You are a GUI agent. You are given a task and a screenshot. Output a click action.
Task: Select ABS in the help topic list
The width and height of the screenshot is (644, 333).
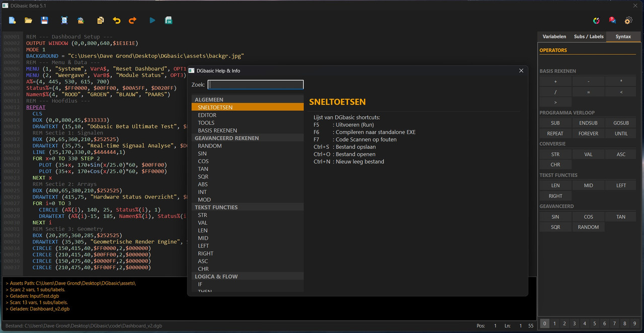pos(248,184)
